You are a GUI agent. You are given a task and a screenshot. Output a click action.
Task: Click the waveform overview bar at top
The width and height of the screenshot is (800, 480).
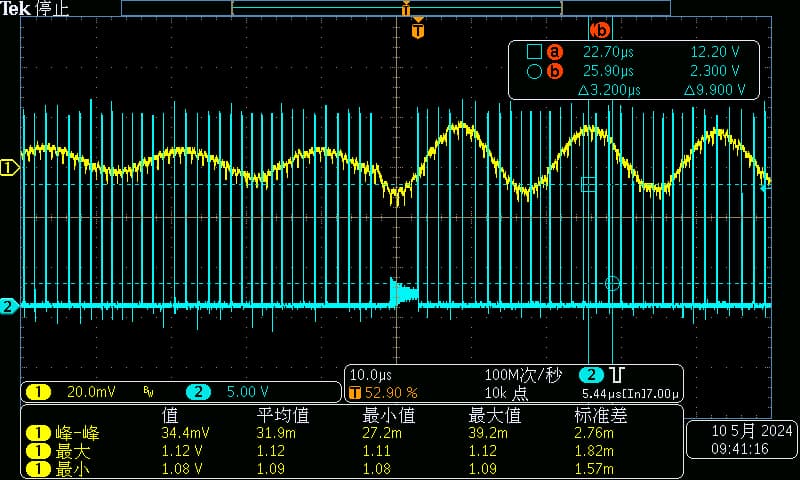pyautogui.click(x=396, y=8)
